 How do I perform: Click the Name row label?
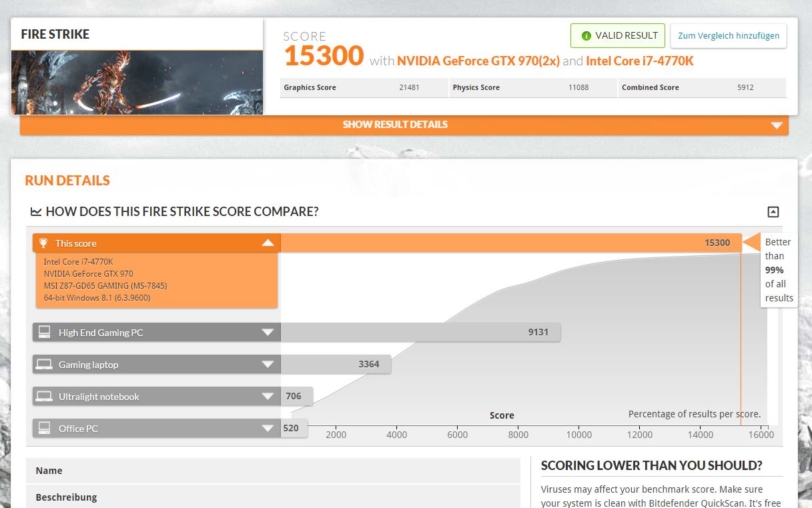tap(49, 471)
